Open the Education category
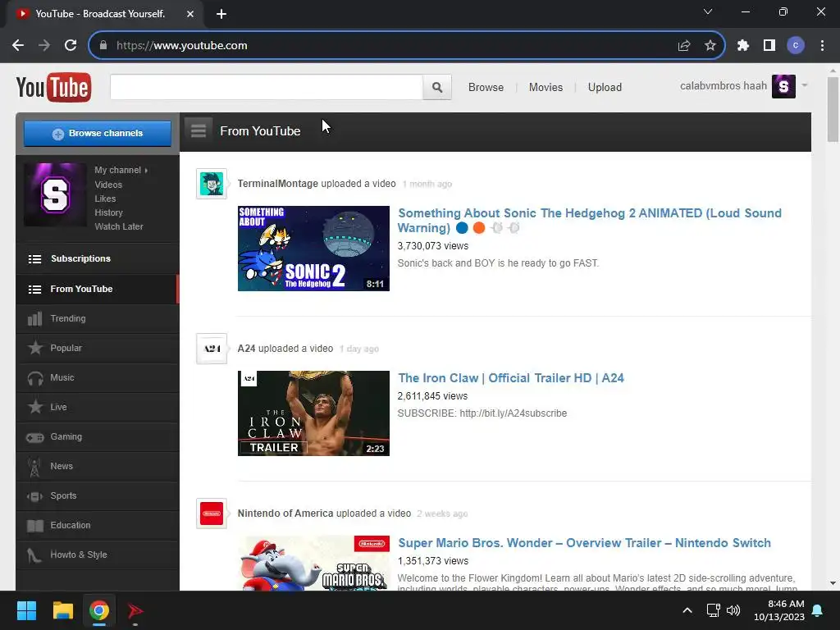Screen dimensions: 840x630 tap(98, 525)
